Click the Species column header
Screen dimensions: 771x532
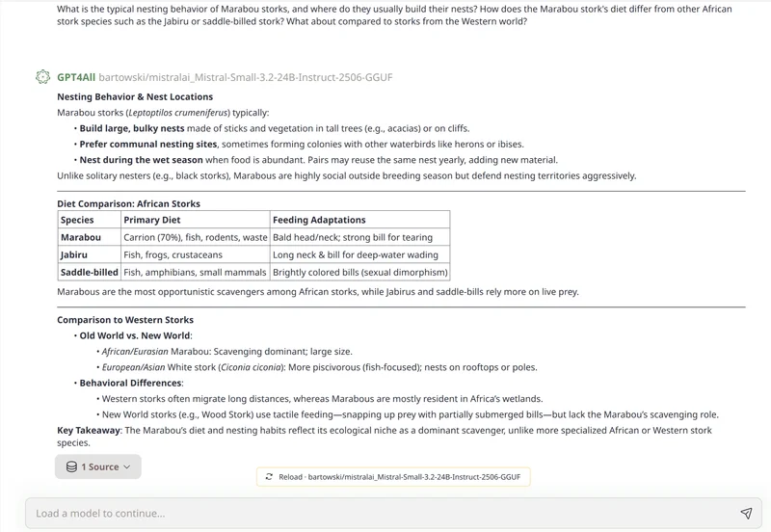click(77, 220)
